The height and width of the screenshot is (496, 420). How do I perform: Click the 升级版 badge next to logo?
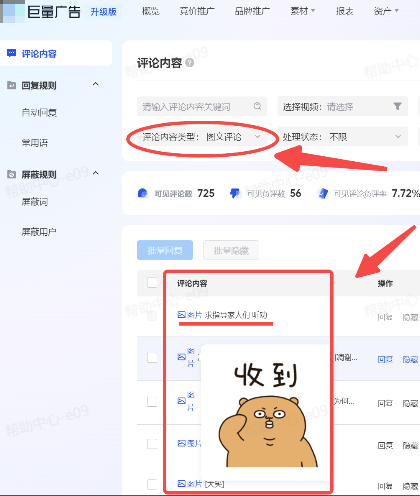pyautogui.click(x=103, y=12)
